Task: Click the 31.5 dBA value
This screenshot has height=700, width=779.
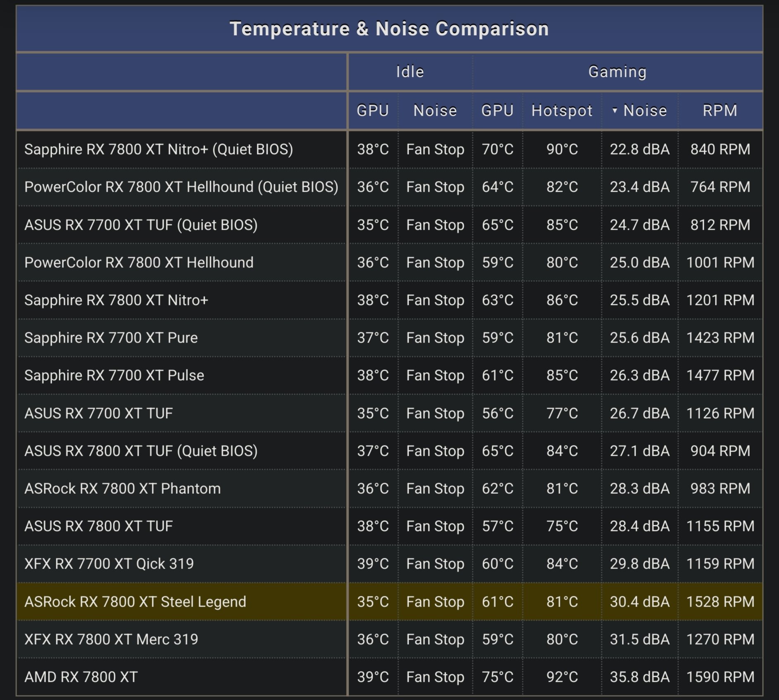Action: coord(640,639)
